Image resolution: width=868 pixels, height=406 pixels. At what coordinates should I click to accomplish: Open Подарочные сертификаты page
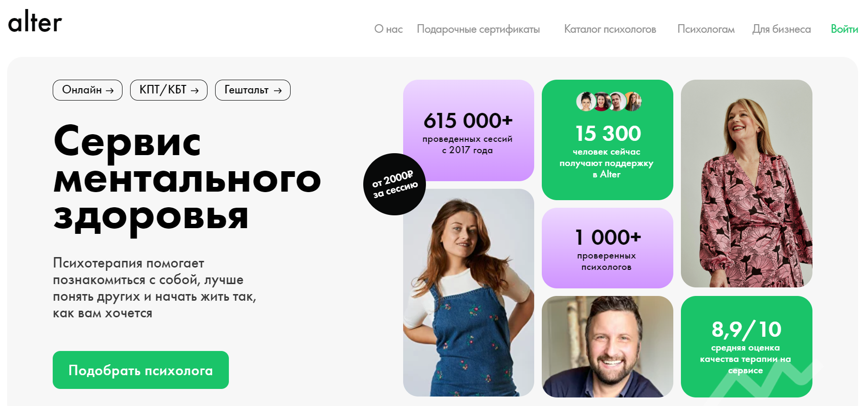(478, 29)
